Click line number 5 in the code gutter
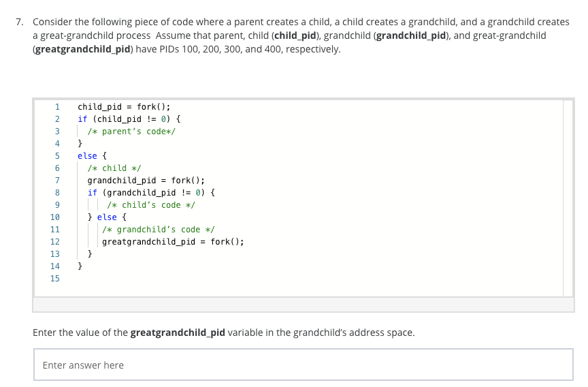The width and height of the screenshot is (588, 387). [x=57, y=156]
